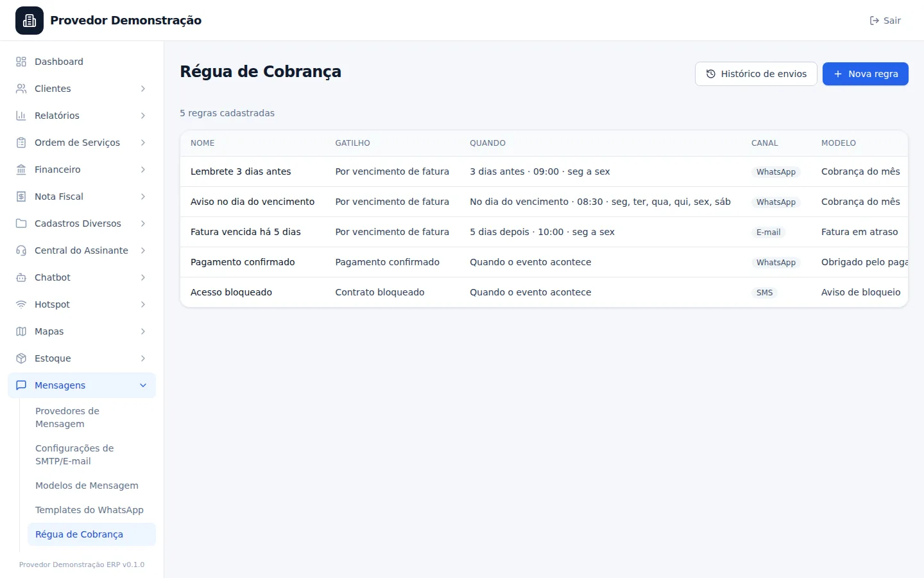Expand the Estoque submenu chevron

(x=143, y=358)
